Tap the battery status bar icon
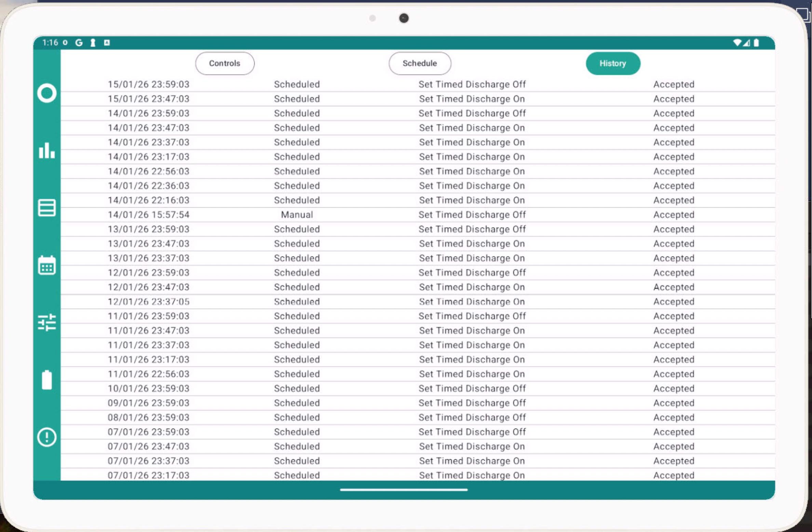This screenshot has height=532, width=812. click(x=756, y=43)
